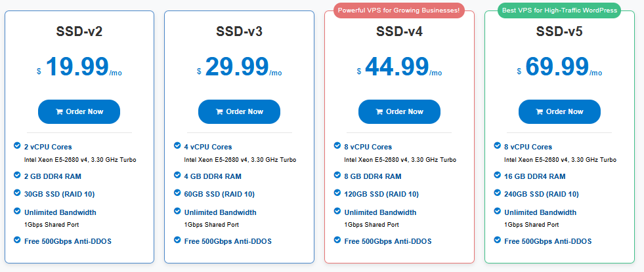Order the SSD-v2 plan
Image resolution: width=644 pixels, height=272 pixels.
[79, 112]
